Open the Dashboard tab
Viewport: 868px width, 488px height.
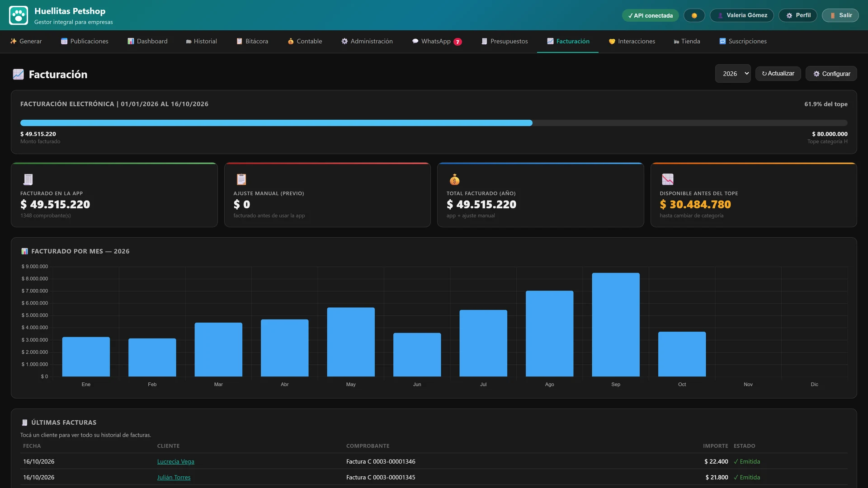pyautogui.click(x=147, y=41)
